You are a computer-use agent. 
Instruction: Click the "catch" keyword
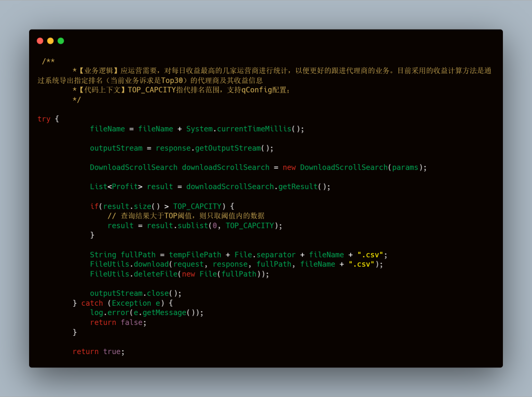92,303
